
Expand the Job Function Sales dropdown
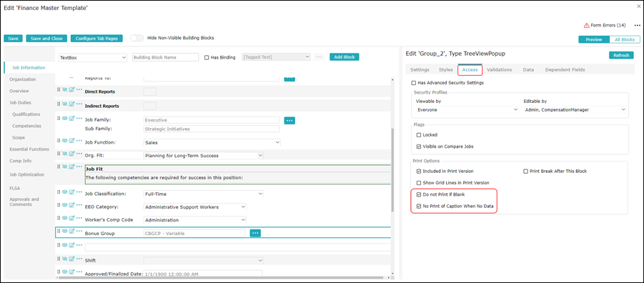[x=212, y=142]
